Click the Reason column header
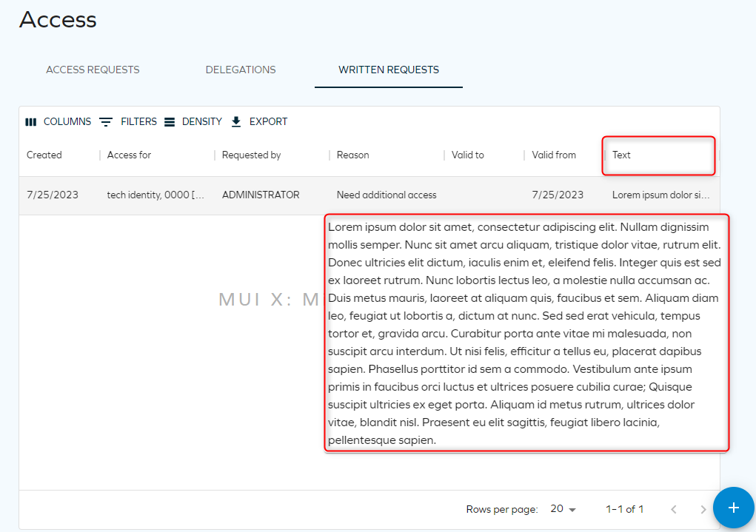756x532 pixels. click(x=353, y=155)
